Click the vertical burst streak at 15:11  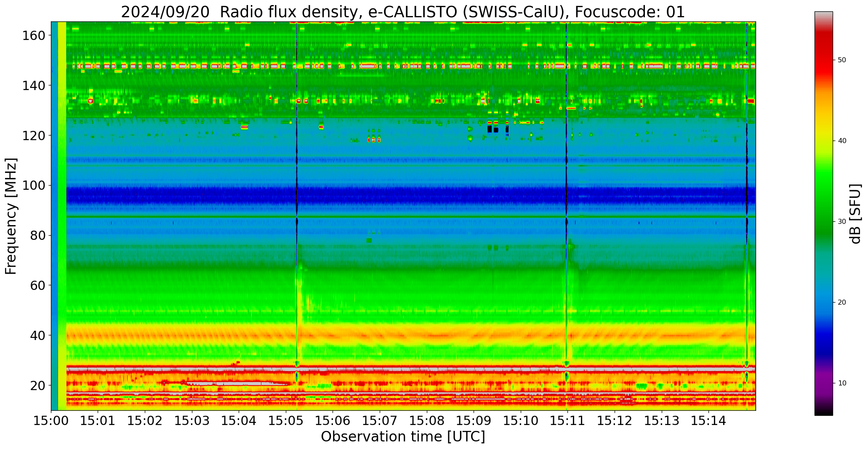tap(567, 216)
